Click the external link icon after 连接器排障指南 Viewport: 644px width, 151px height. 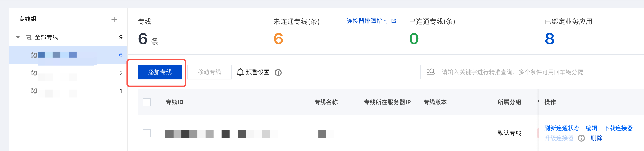(x=393, y=21)
